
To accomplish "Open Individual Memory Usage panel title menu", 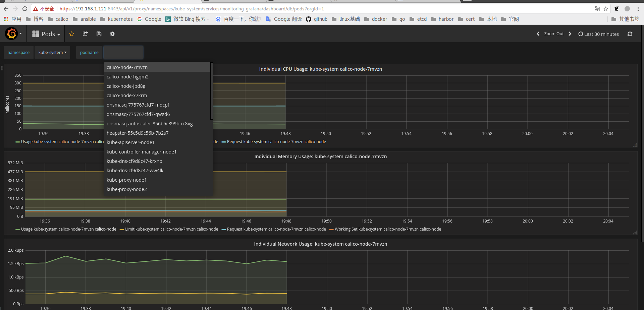I will [x=320, y=156].
